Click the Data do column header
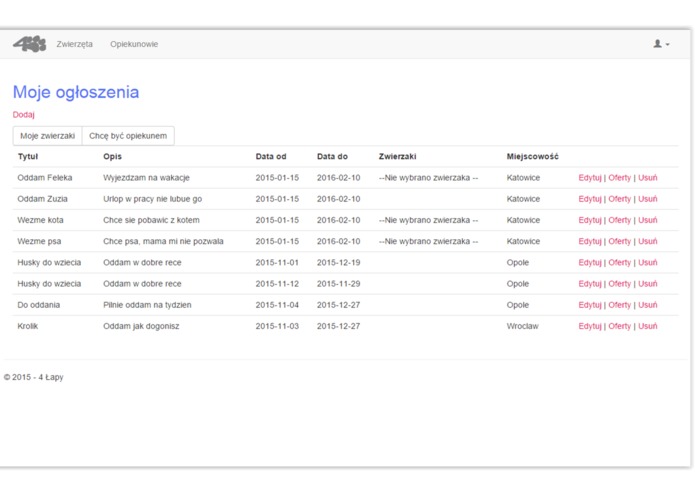The width and height of the screenshot is (695, 494). click(332, 156)
